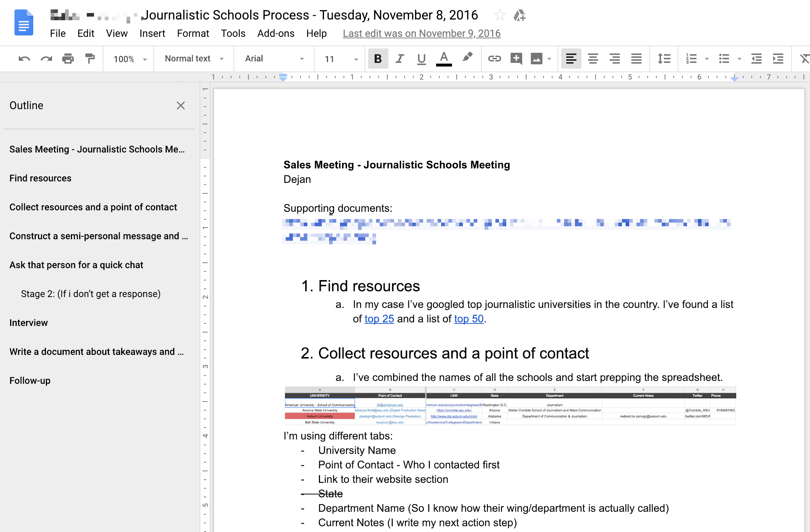Screen dimensions: 810x532
Task: Expand numbered list style dropdown arrow
Action: [x=707, y=59]
